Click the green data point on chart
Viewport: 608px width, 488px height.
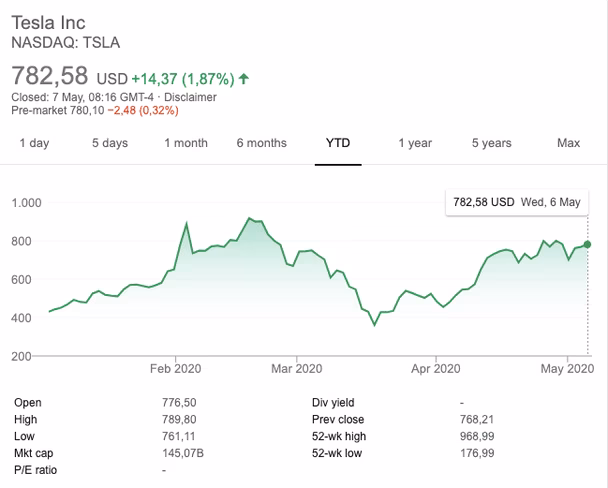click(x=587, y=244)
